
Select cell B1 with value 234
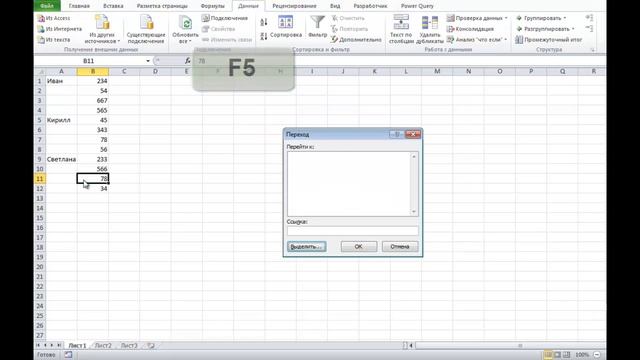[x=93, y=81]
